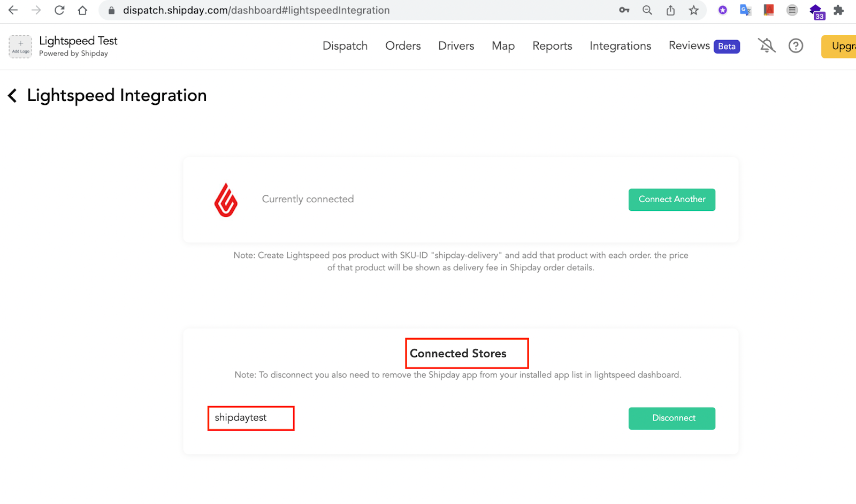Switch to the Reports tab
The image size is (856, 504).
point(552,46)
